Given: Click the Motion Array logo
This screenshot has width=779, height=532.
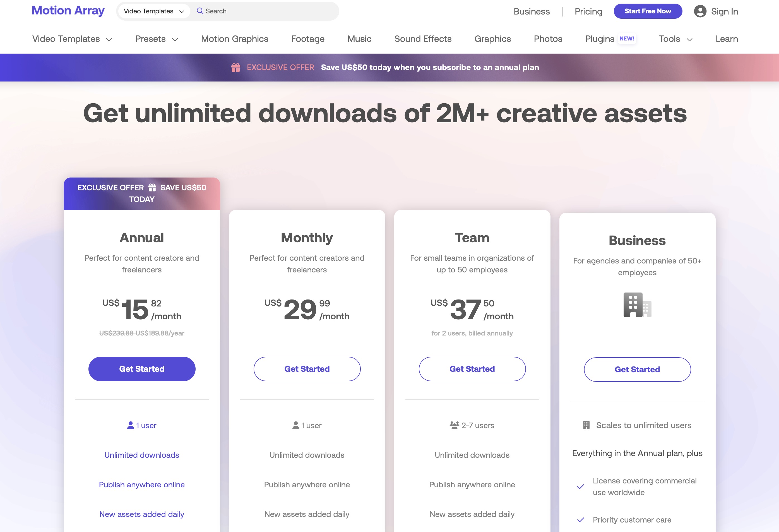Looking at the screenshot, I should point(68,11).
